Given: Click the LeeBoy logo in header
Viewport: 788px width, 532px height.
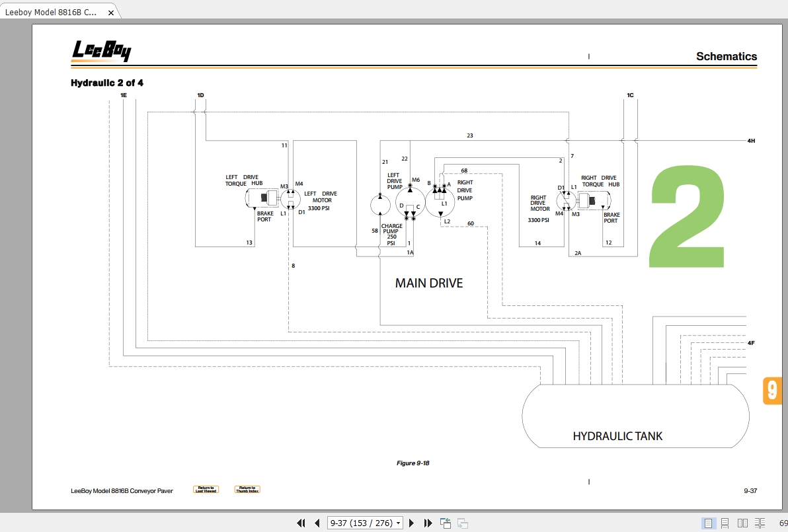Looking at the screenshot, I should point(102,52).
